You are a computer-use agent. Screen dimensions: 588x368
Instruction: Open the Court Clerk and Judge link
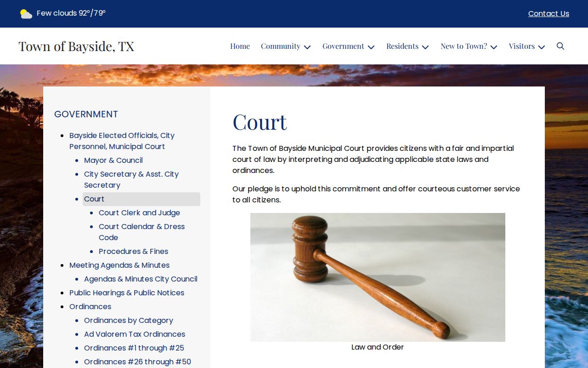tap(139, 213)
